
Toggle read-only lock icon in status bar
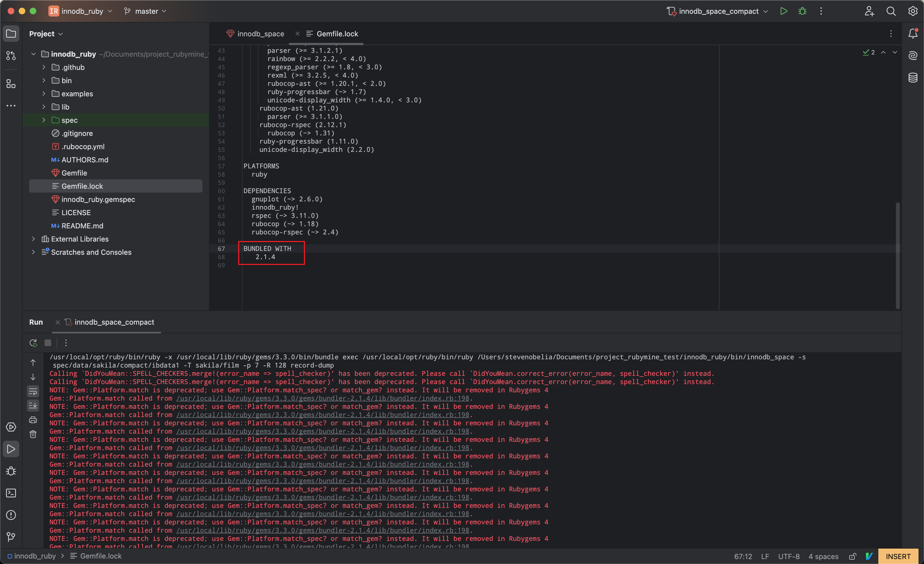click(x=853, y=556)
